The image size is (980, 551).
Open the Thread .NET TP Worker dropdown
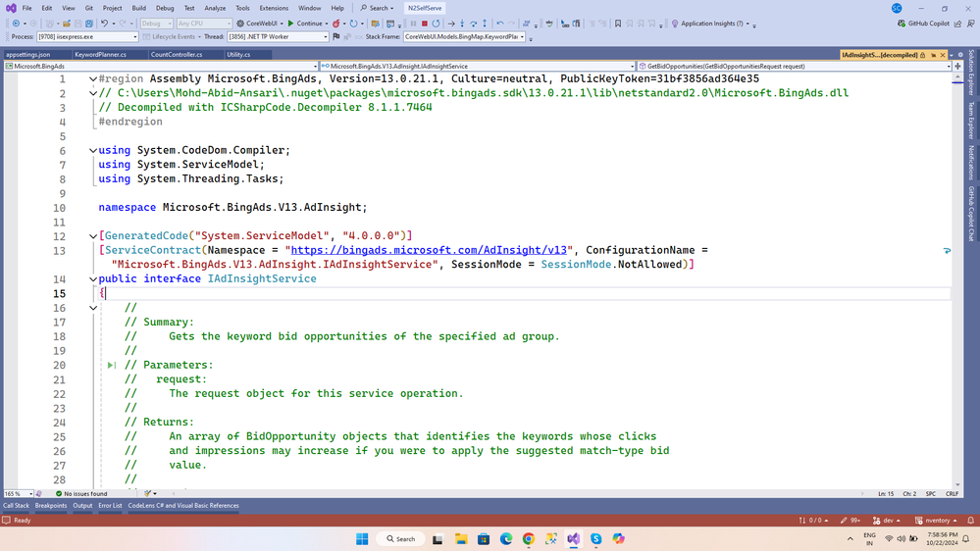279,37
